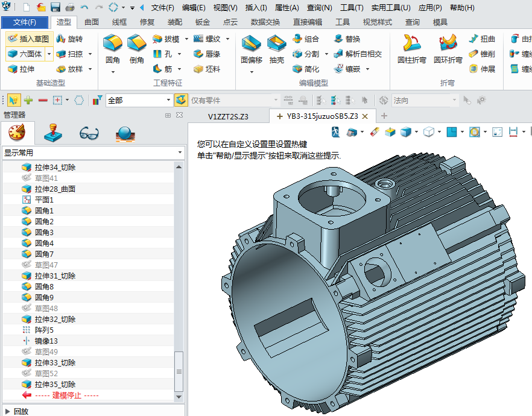Screen dimensions: 532x416
Task: Click the 插入草图 insert sketch button
Action: point(28,39)
